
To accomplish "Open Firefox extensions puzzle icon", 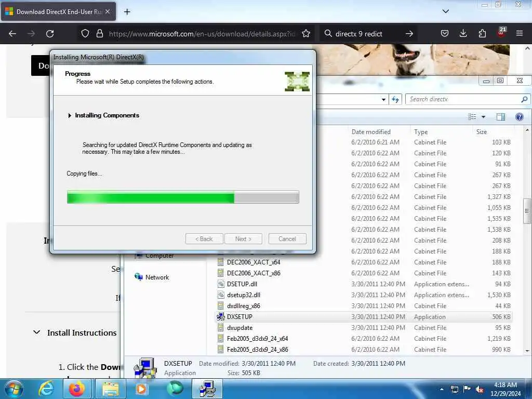I will (x=482, y=34).
